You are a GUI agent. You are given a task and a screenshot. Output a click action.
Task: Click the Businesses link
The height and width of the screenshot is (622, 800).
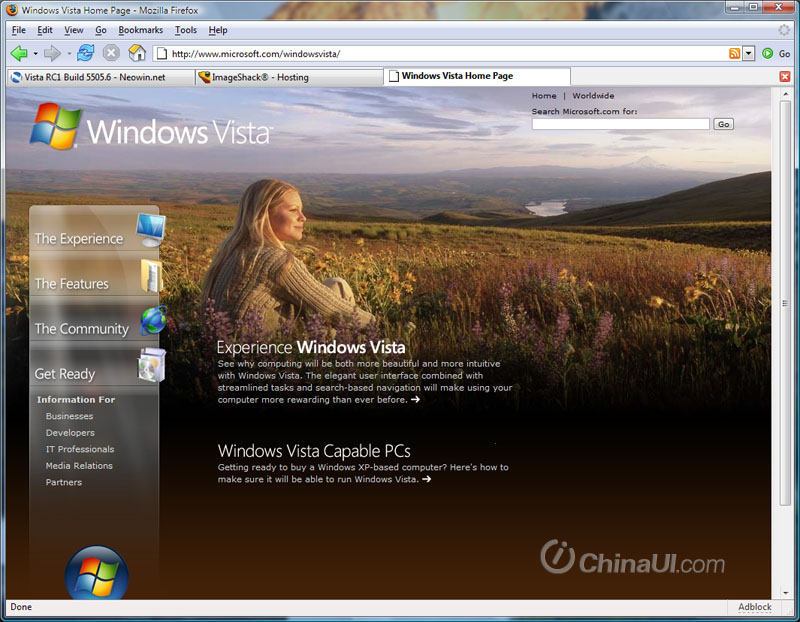pyautogui.click(x=69, y=416)
